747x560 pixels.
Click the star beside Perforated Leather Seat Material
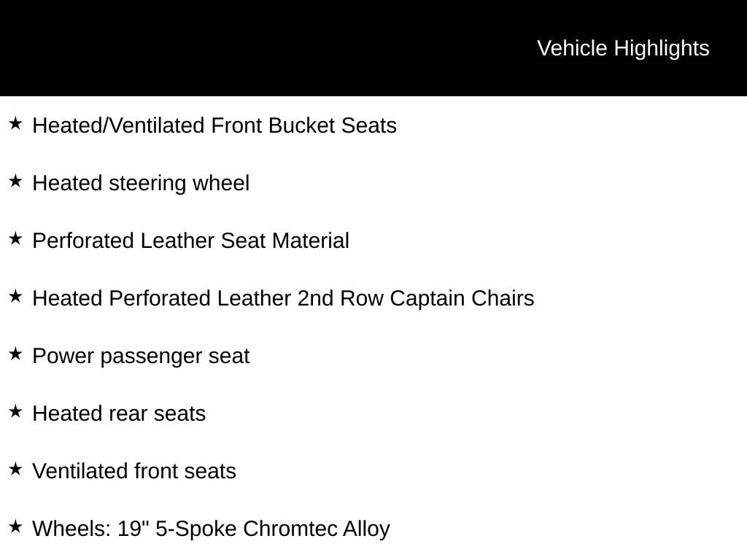coord(15,239)
